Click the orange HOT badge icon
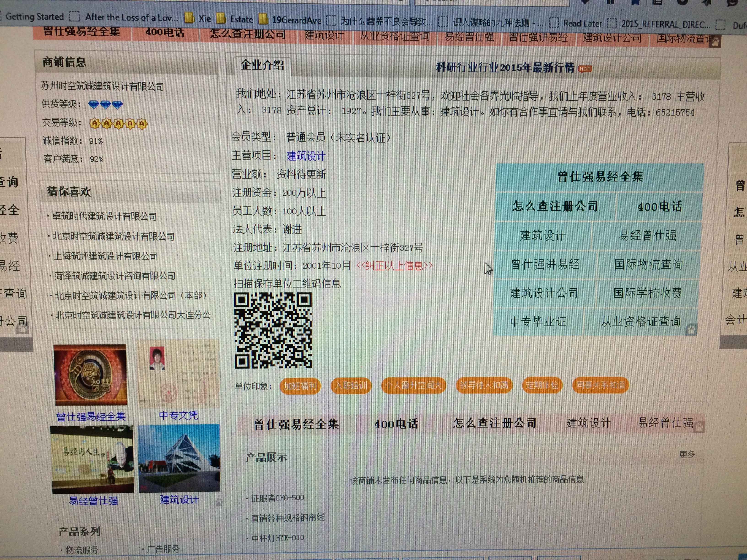The height and width of the screenshot is (560, 747). pyautogui.click(x=585, y=69)
